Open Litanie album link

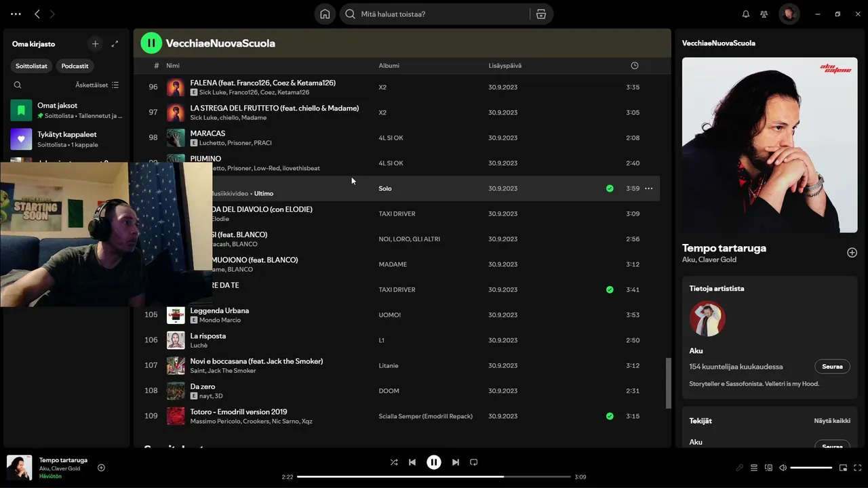point(389,366)
